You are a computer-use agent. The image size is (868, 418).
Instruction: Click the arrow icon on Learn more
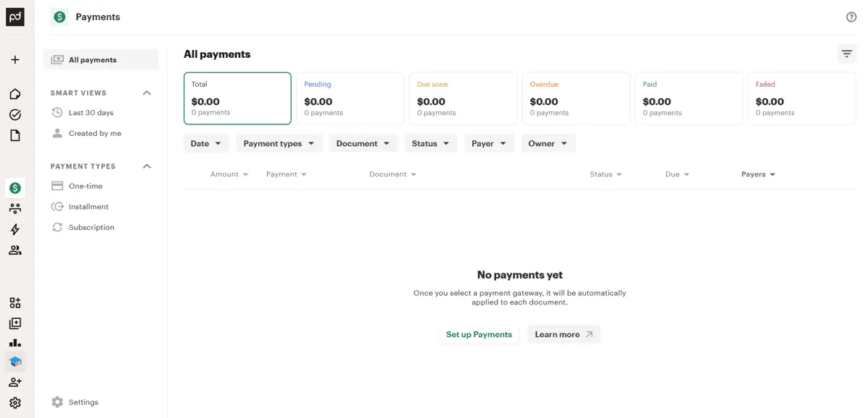coord(590,334)
